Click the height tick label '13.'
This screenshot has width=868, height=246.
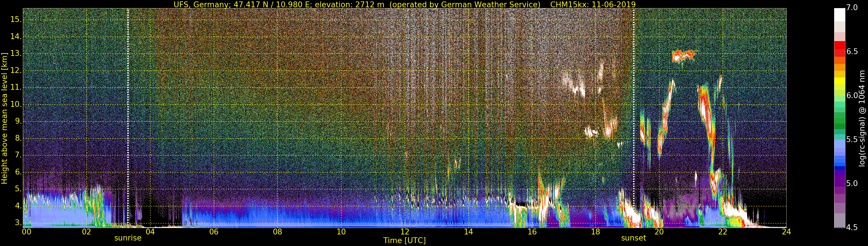16,54
